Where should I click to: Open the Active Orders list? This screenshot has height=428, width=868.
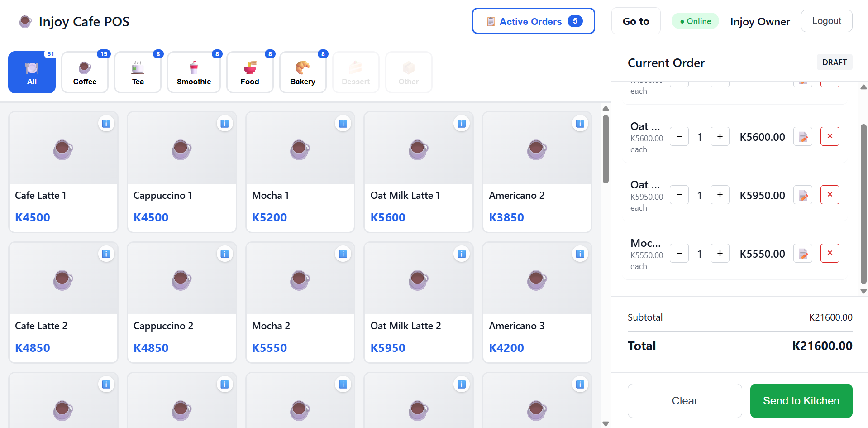click(533, 21)
